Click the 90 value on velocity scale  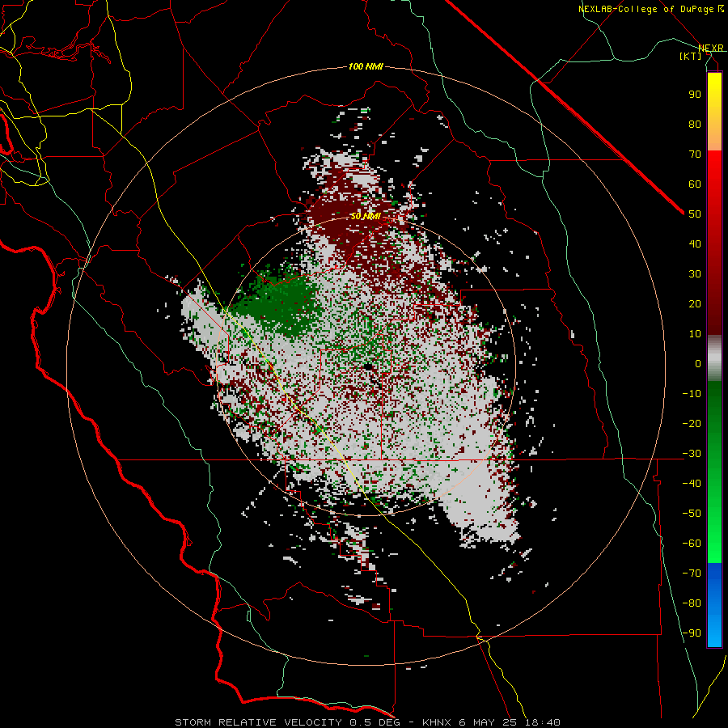(x=695, y=95)
